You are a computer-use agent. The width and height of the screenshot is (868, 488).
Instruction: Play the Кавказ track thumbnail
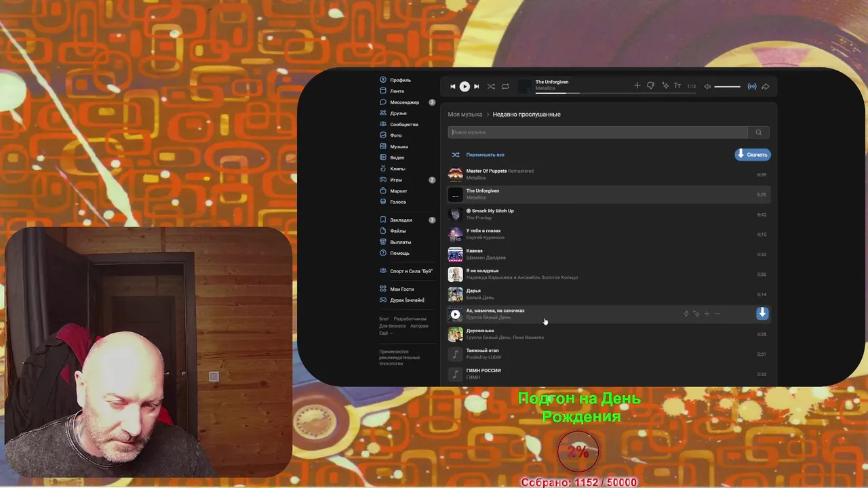pos(455,254)
